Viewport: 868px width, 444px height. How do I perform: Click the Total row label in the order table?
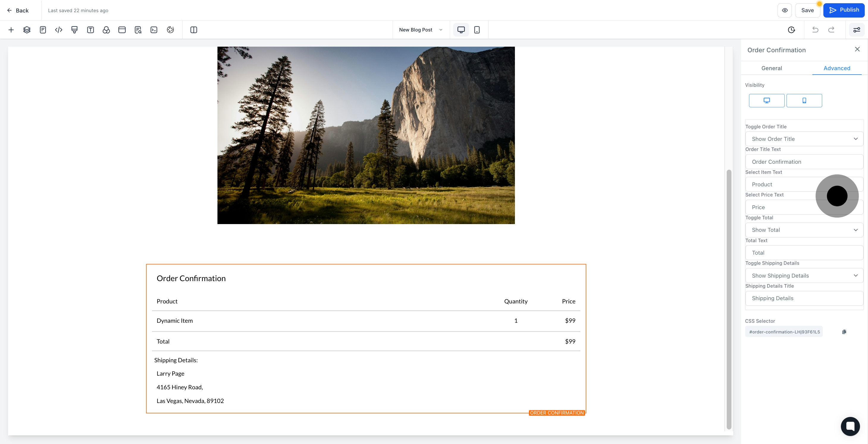pyautogui.click(x=163, y=341)
